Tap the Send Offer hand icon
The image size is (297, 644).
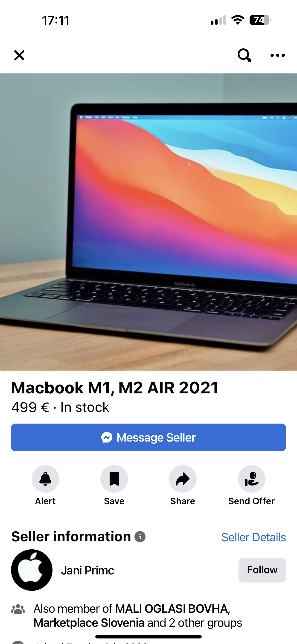(251, 479)
